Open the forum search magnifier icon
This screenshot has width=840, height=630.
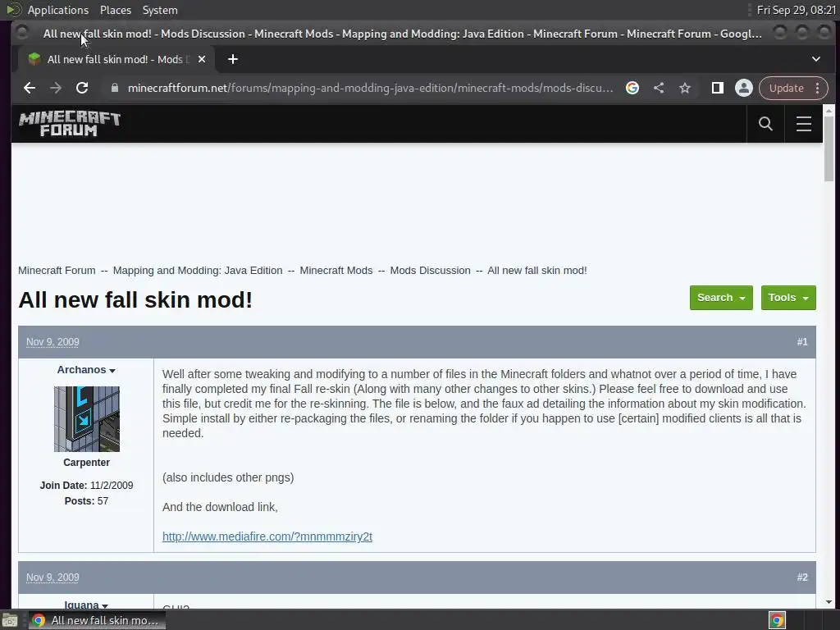[x=765, y=124]
